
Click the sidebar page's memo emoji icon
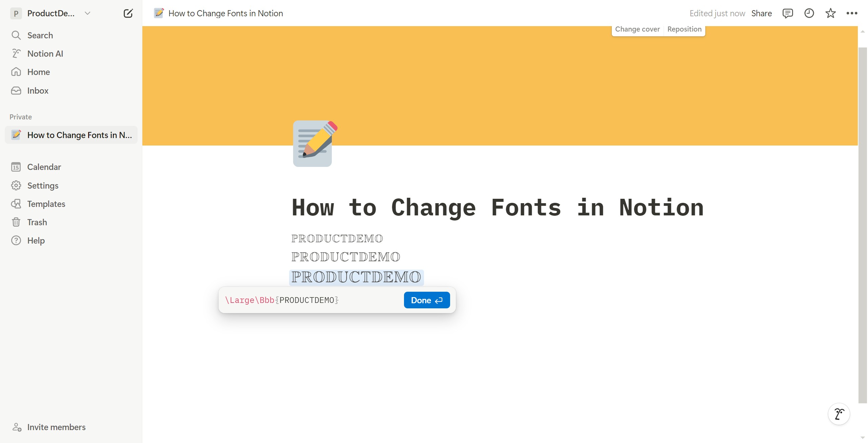click(x=16, y=135)
